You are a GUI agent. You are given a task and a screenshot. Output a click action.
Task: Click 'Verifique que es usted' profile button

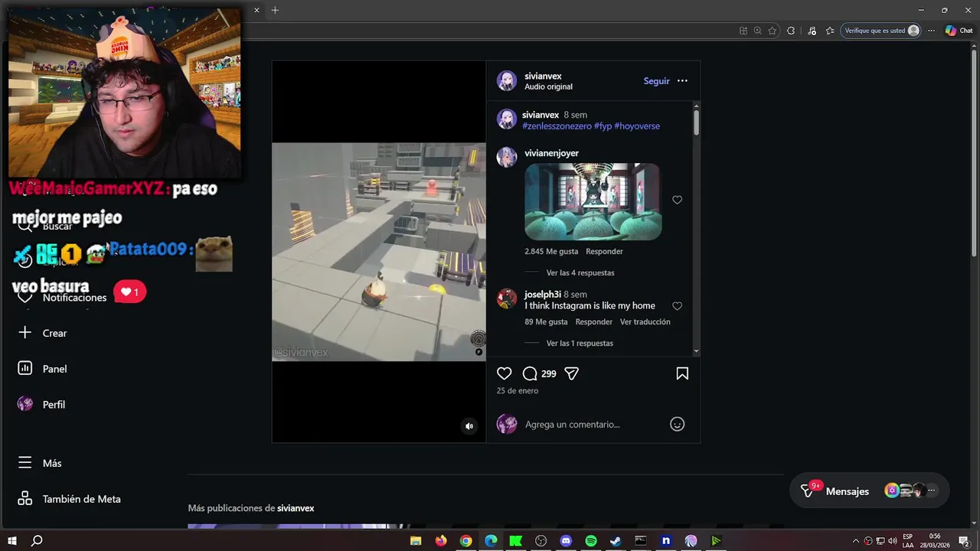click(x=882, y=31)
